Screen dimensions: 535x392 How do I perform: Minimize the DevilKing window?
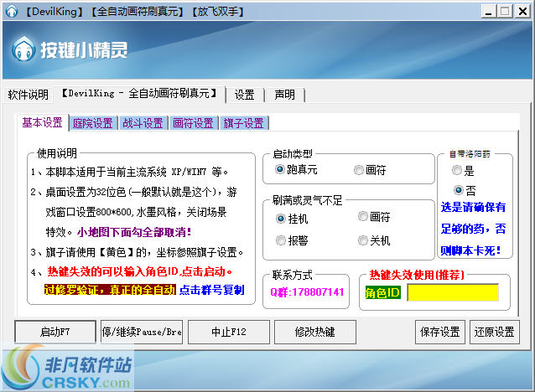tap(489, 12)
